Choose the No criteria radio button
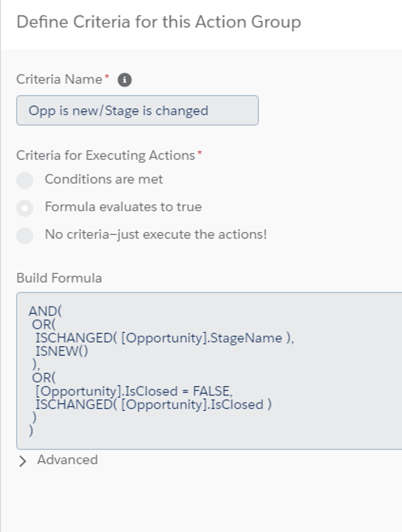The height and width of the screenshot is (532, 402). (25, 235)
